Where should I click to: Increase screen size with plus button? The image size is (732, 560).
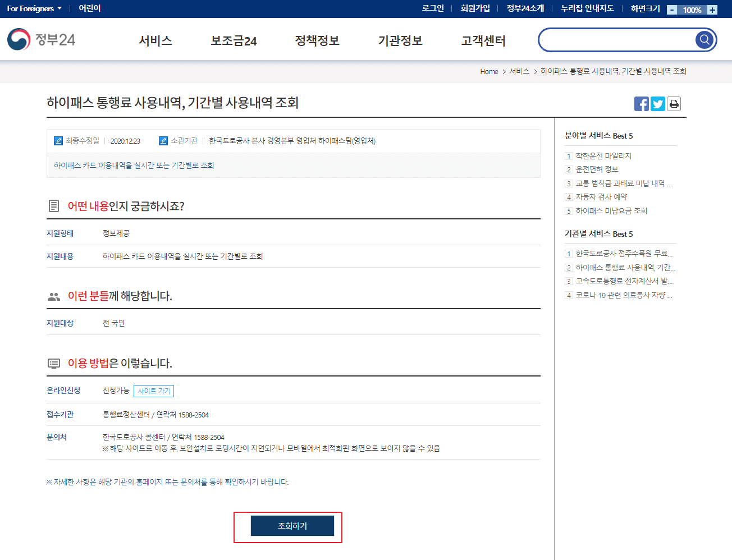712,10
